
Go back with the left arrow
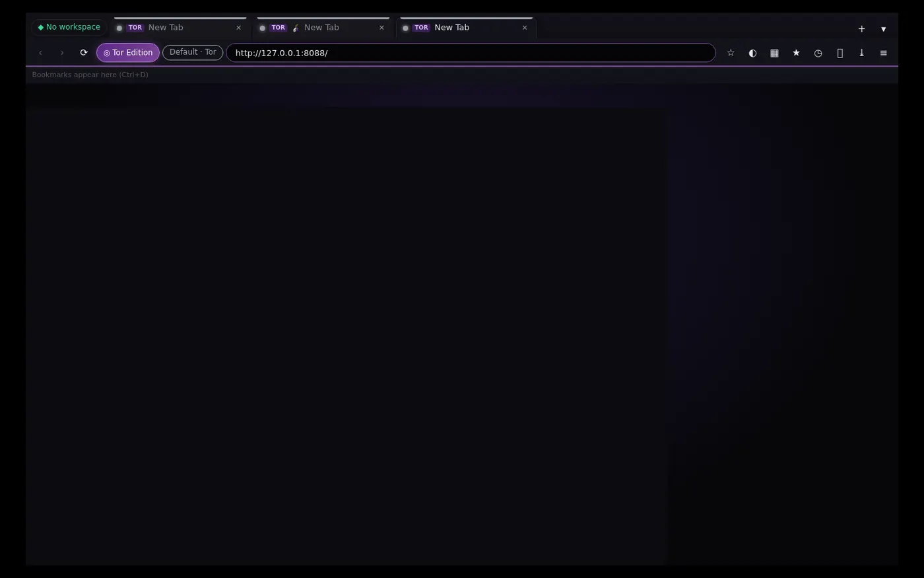40,53
